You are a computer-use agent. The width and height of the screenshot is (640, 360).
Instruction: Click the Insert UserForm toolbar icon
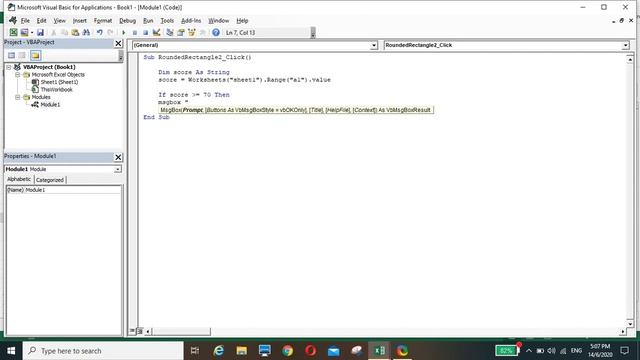coord(24,32)
